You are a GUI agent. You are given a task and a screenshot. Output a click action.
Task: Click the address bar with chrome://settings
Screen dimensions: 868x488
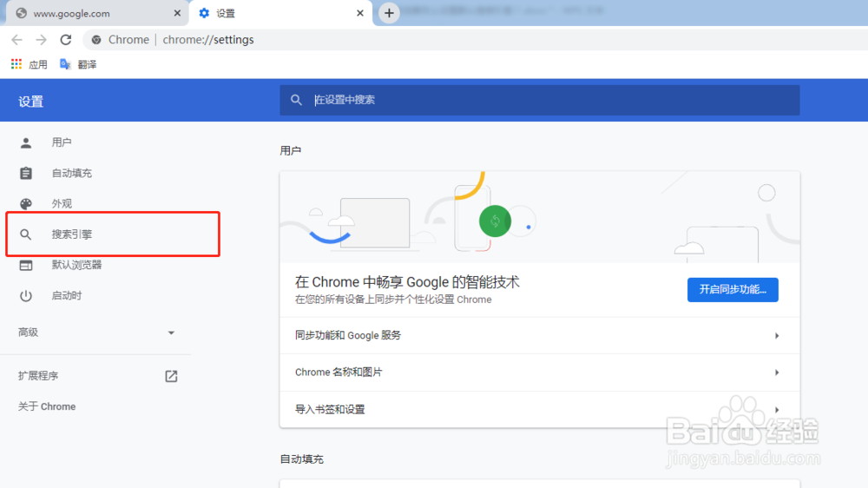click(476, 40)
